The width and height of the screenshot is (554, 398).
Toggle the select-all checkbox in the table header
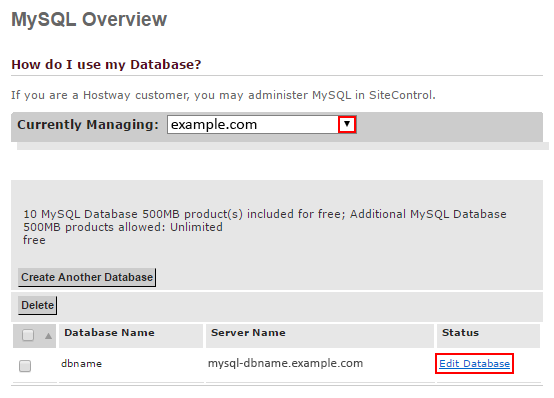click(28, 335)
